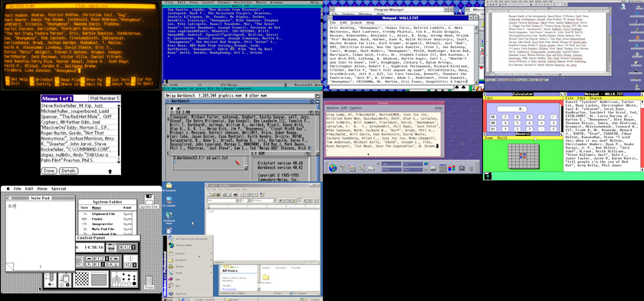Viewport: 644px width, 301px height.
Task: Open the calendar icon on the CDE front panel
Action: point(343,167)
